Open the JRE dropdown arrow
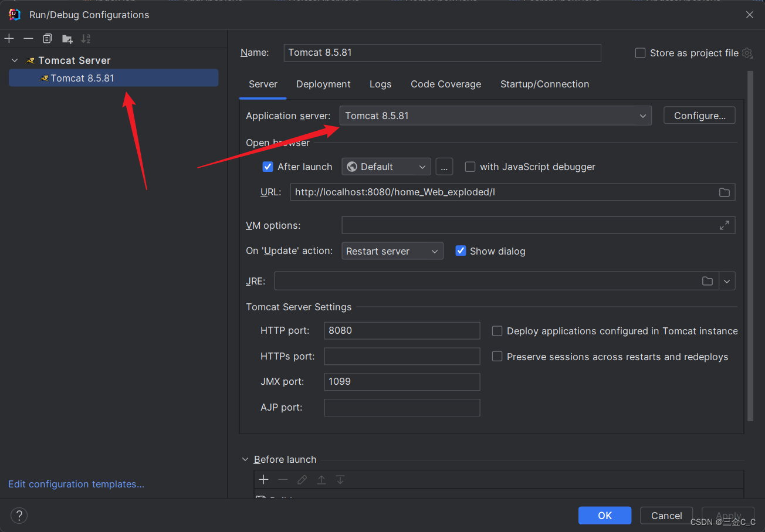The width and height of the screenshot is (765, 532). 727,281
